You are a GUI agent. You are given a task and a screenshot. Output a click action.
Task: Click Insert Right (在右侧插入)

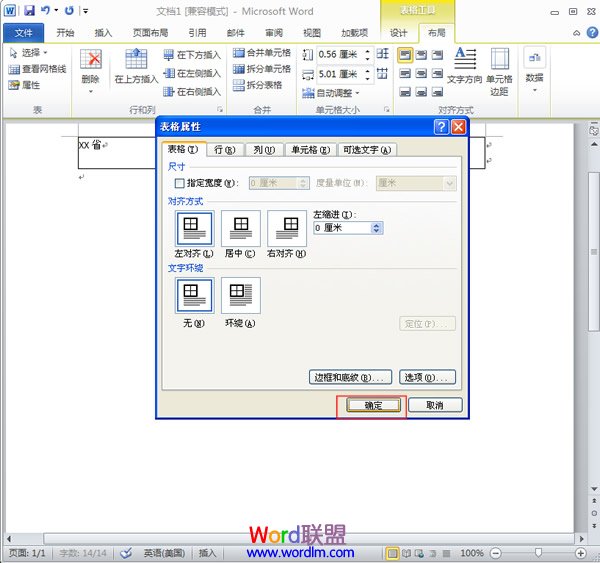click(192, 91)
